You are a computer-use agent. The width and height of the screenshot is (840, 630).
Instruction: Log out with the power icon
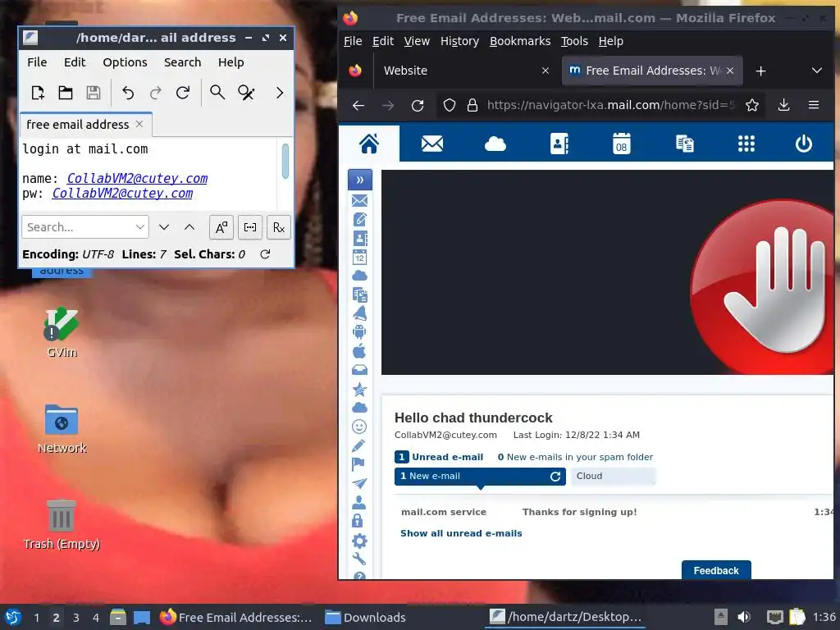coord(804,144)
